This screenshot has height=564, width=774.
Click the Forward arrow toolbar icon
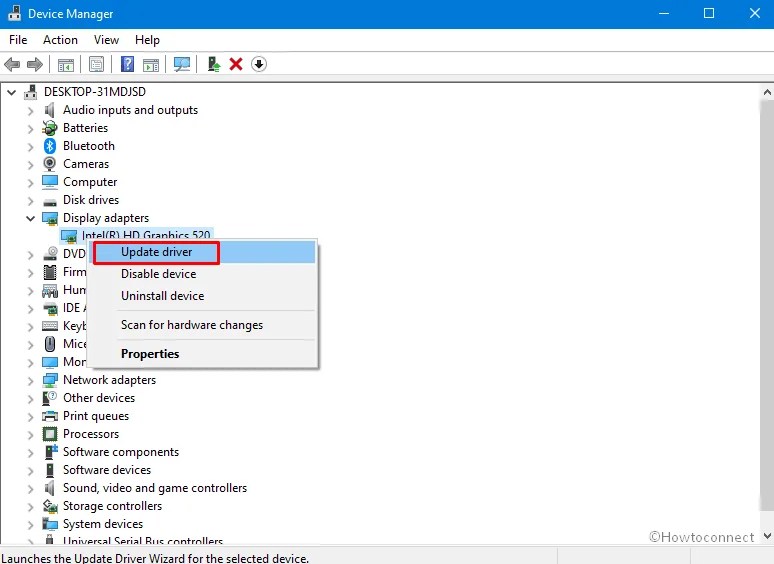click(x=35, y=64)
